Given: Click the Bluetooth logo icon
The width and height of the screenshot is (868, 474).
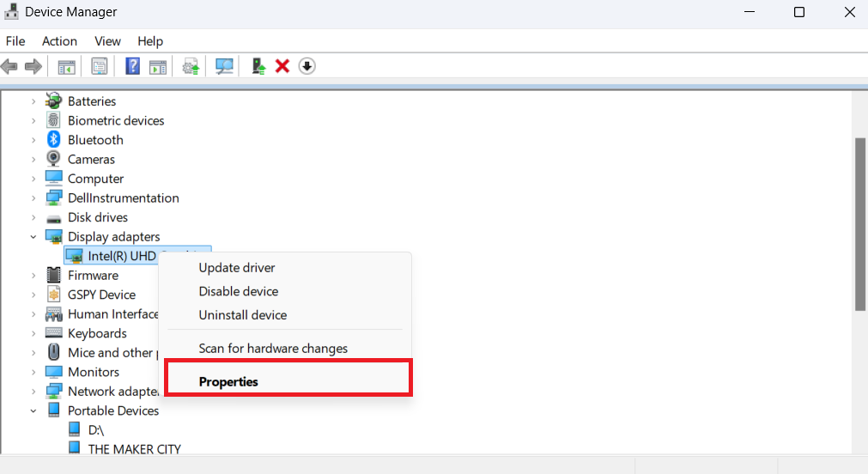Looking at the screenshot, I should (x=54, y=140).
